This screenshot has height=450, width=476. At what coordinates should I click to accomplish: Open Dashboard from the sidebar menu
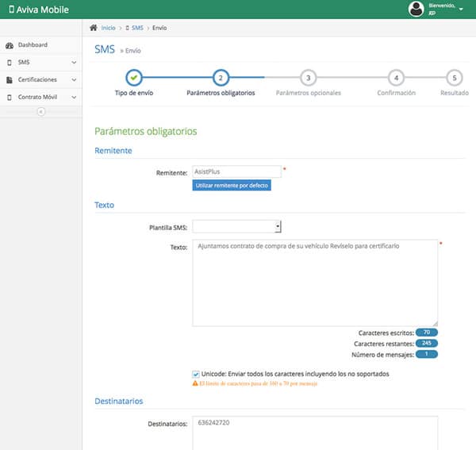33,45
